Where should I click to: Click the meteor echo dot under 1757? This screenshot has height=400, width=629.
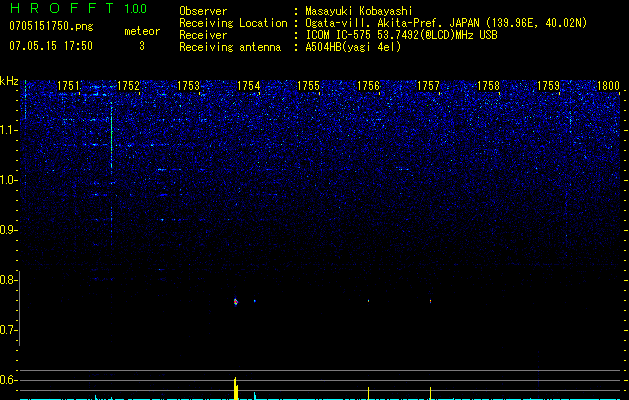(x=430, y=301)
